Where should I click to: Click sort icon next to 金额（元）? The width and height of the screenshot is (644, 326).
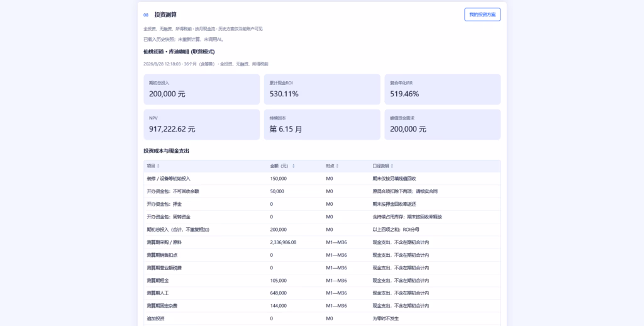(293, 166)
